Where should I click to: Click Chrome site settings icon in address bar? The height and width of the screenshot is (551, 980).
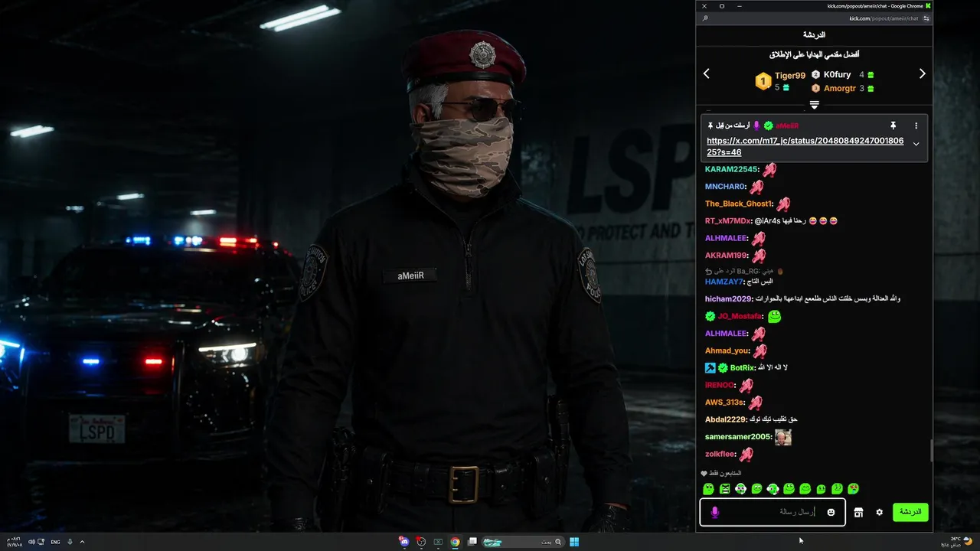coord(927,18)
